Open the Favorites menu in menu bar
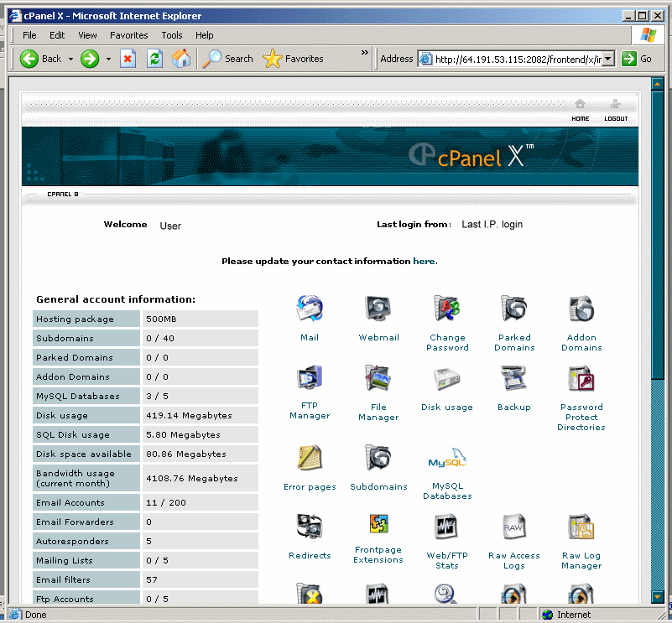This screenshot has height=623, width=672. pyautogui.click(x=128, y=35)
